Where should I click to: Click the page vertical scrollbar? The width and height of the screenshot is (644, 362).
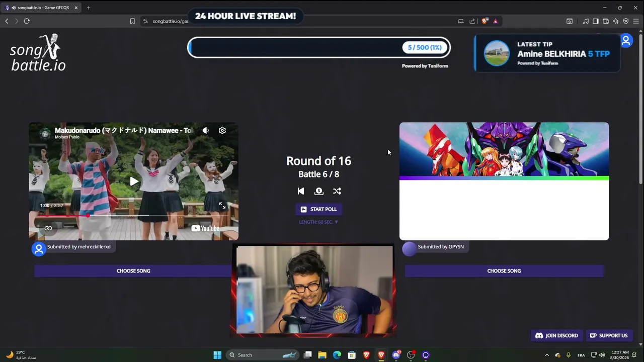[x=641, y=108]
